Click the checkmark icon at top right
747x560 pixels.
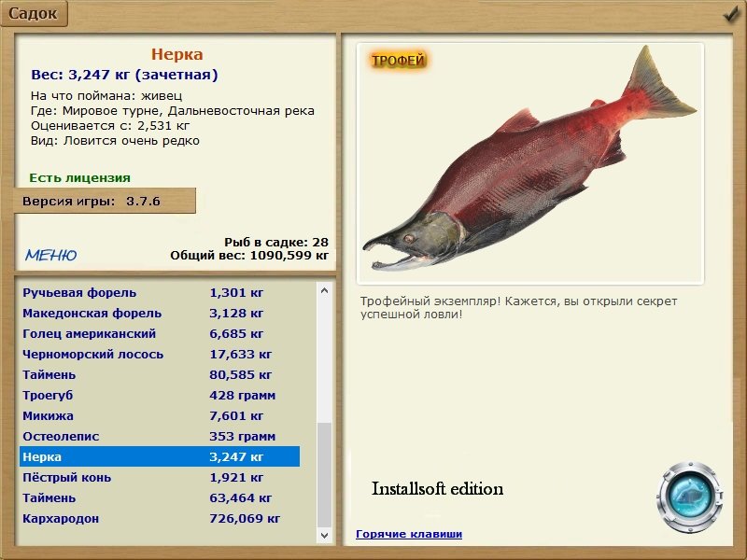731,14
